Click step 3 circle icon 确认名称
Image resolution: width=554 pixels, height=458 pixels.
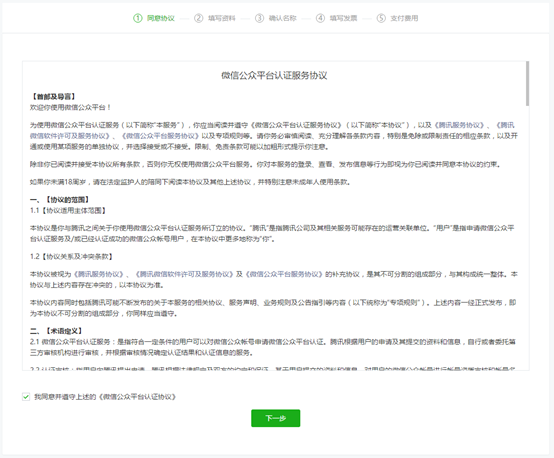[259, 18]
